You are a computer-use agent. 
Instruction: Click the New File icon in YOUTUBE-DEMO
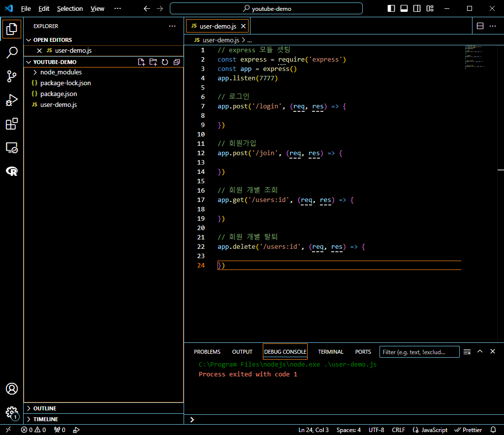(x=141, y=62)
